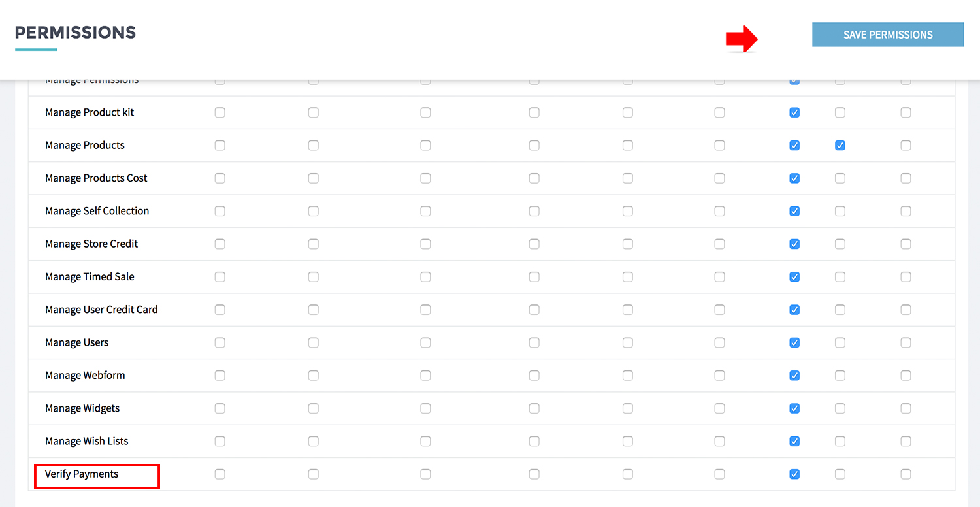Uncheck the ticked box in Manage Store Credit row
980x507 pixels.
[794, 244]
